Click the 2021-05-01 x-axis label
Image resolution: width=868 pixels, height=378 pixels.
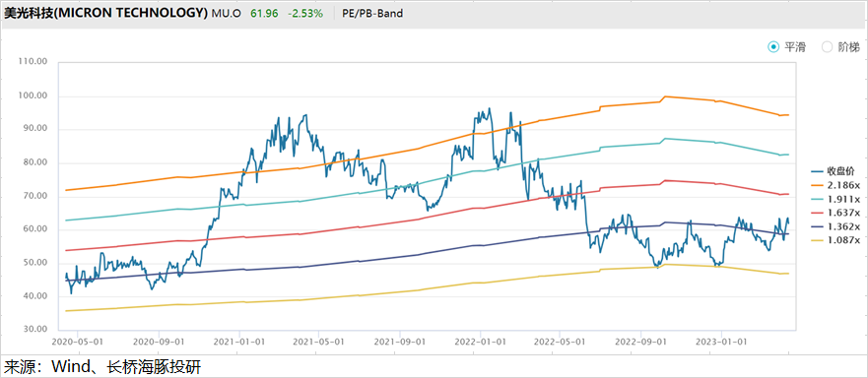coord(319,342)
